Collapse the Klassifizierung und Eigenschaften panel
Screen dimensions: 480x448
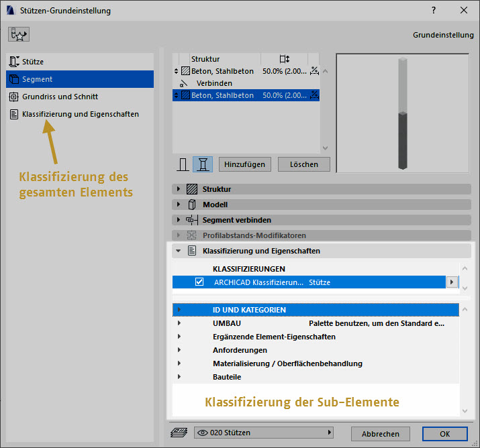coord(178,251)
